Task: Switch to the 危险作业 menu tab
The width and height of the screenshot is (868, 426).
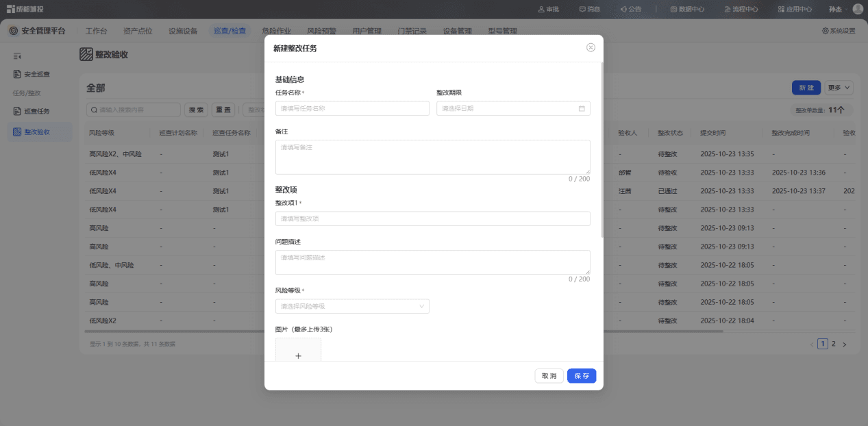Action: pos(276,31)
